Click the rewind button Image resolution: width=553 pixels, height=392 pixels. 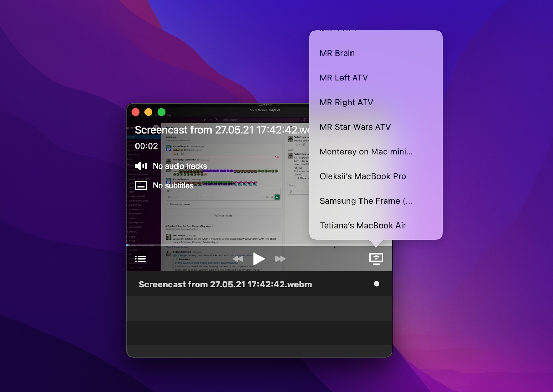238,259
